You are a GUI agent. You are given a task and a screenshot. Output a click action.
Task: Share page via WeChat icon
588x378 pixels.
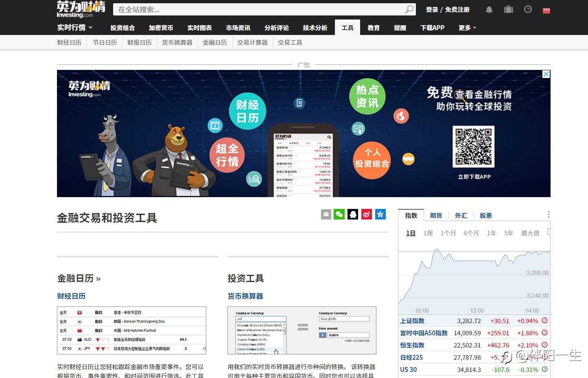point(339,214)
